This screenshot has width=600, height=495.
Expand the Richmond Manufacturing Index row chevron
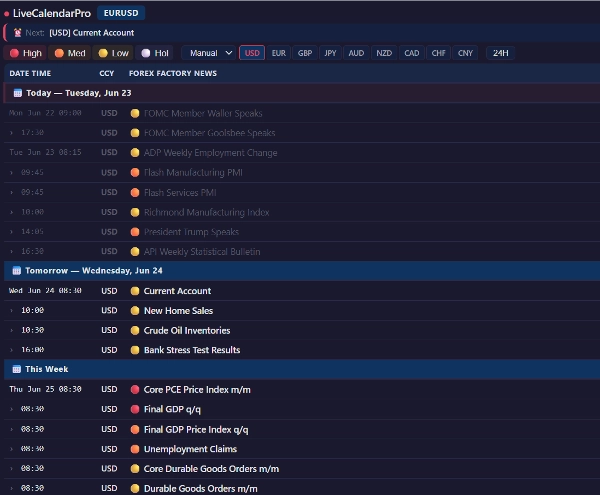11,212
